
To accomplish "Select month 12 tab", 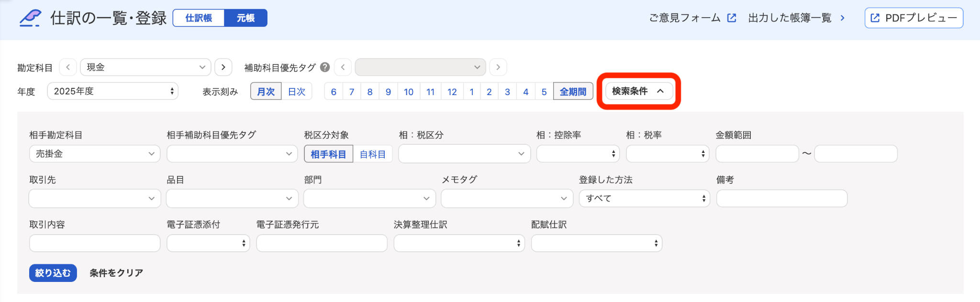I will click(x=452, y=91).
